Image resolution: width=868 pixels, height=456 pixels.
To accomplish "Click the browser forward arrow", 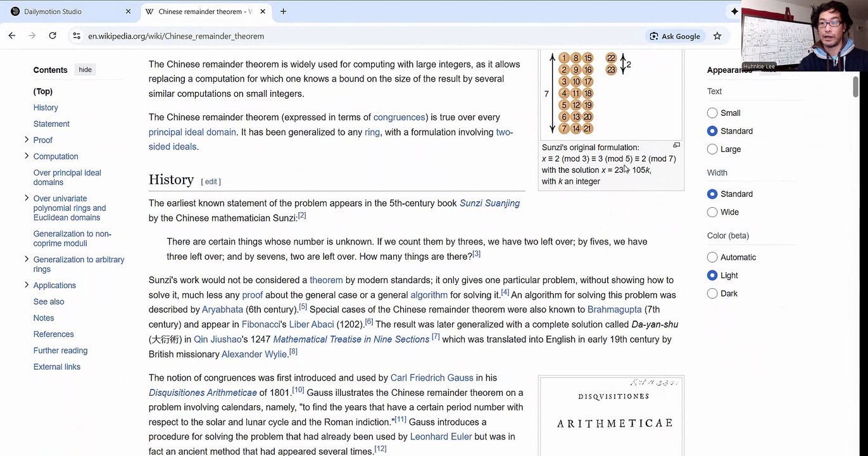I will (x=32, y=36).
